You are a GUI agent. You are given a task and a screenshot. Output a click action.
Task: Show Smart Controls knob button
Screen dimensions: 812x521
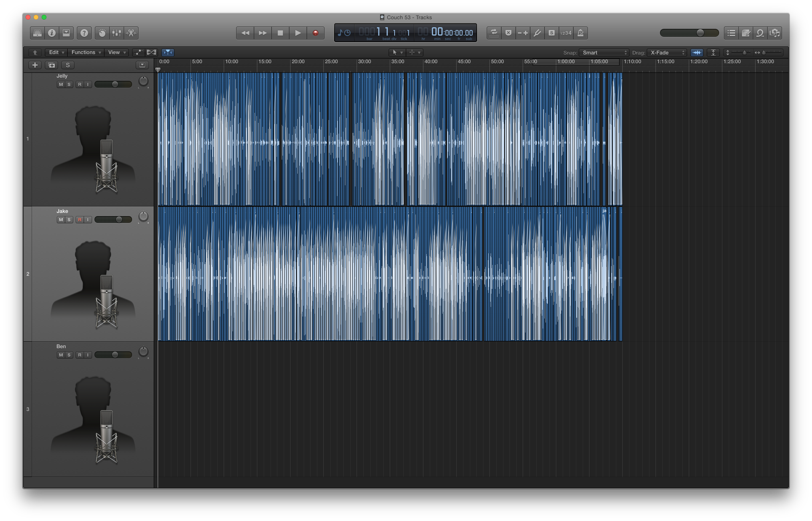(x=102, y=33)
